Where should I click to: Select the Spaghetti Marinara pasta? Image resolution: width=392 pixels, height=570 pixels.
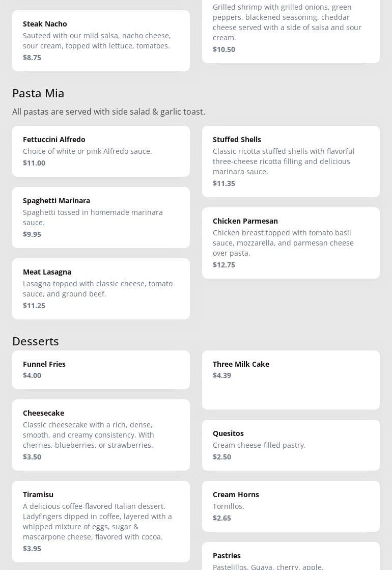click(101, 217)
